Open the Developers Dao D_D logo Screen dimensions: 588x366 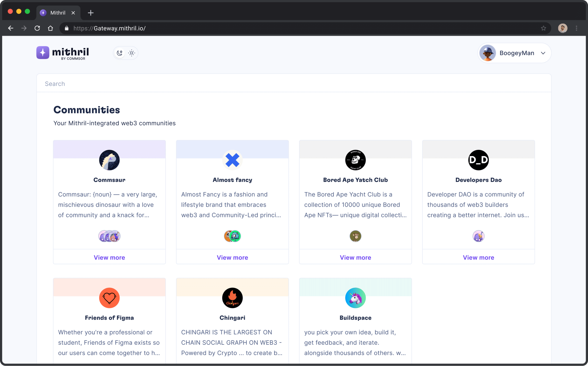(x=478, y=160)
